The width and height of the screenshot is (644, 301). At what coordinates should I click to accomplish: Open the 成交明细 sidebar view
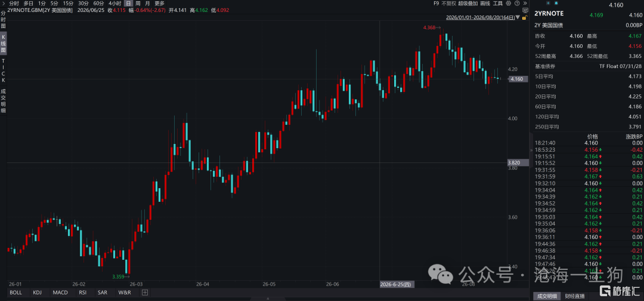point(4,100)
